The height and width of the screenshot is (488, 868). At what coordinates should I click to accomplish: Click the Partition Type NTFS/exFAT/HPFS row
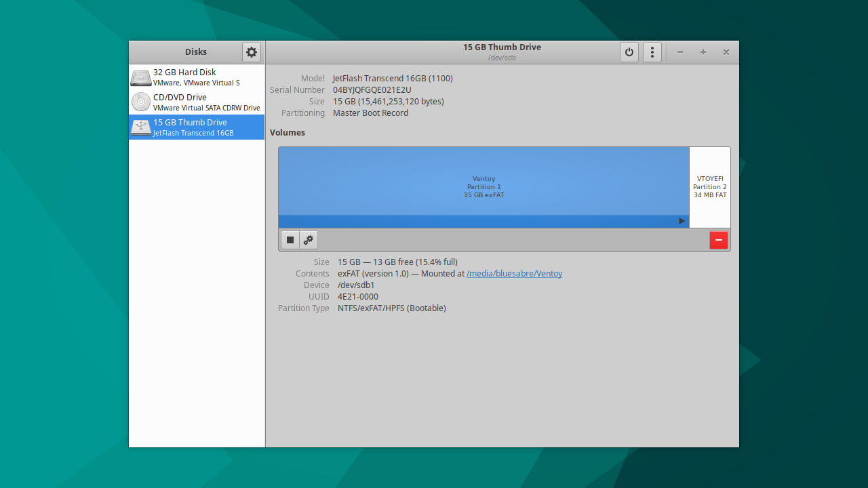click(x=392, y=308)
